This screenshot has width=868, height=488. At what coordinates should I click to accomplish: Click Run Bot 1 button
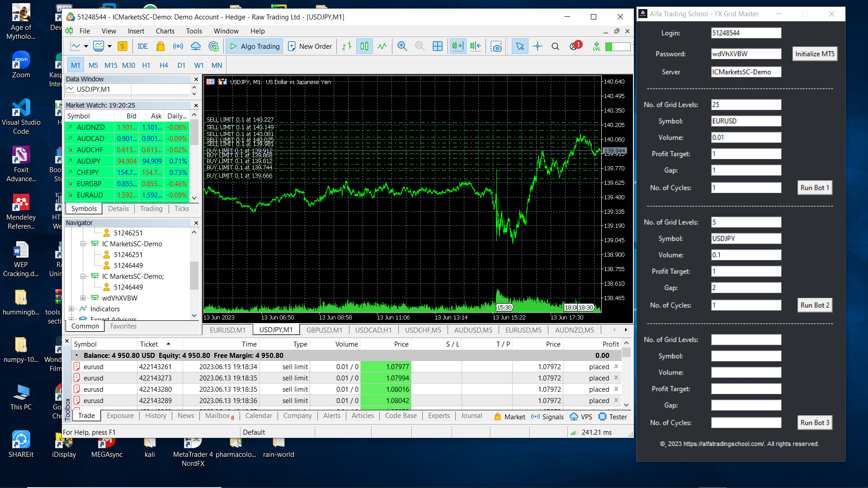[815, 188]
